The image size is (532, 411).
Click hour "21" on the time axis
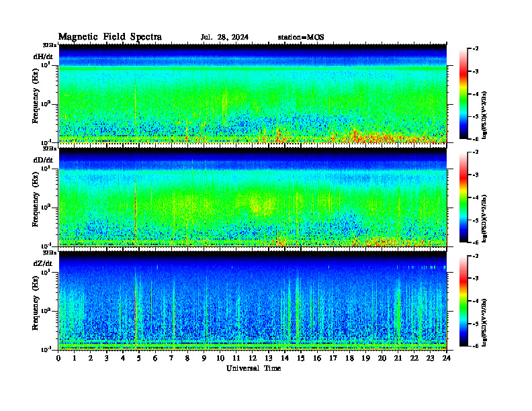pyautogui.click(x=398, y=358)
